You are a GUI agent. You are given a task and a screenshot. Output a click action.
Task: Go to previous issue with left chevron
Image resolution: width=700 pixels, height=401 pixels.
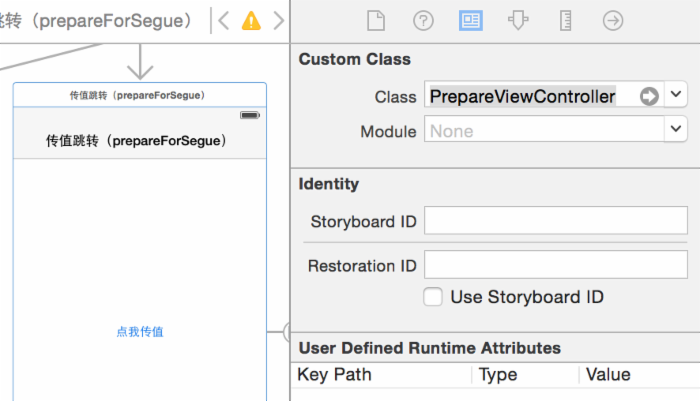(x=224, y=20)
